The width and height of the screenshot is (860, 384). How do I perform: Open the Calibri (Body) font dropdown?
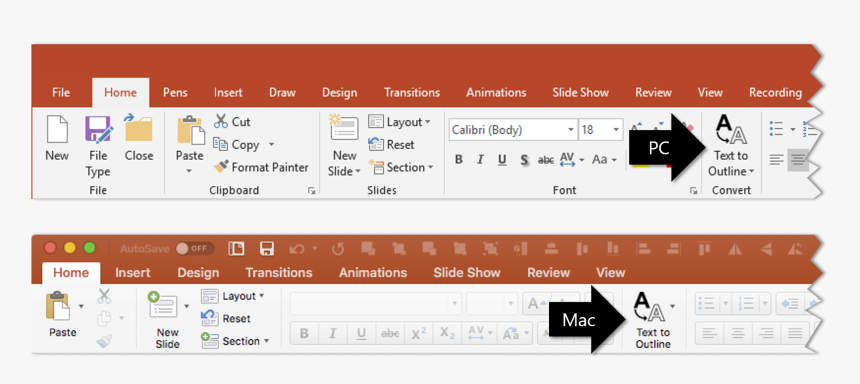click(x=570, y=130)
